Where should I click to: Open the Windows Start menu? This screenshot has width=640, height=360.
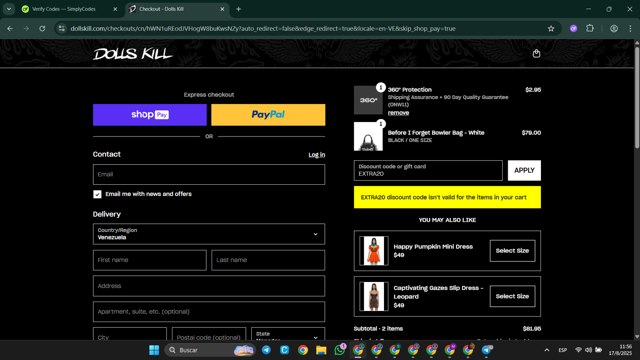(x=154, y=350)
